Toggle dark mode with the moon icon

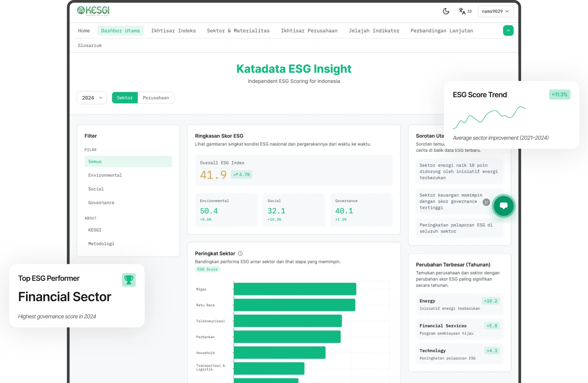[446, 11]
